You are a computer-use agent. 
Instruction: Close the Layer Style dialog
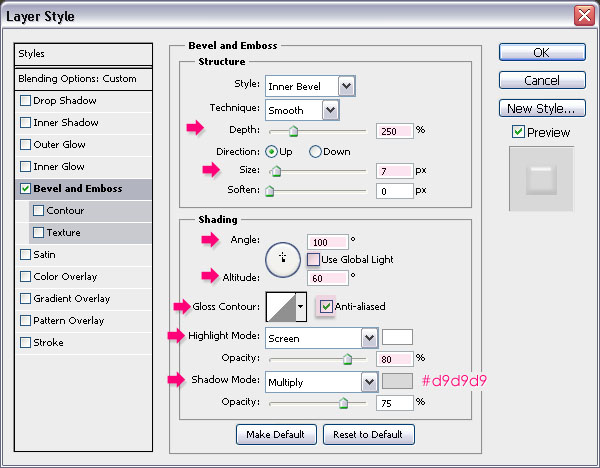[x=584, y=15]
